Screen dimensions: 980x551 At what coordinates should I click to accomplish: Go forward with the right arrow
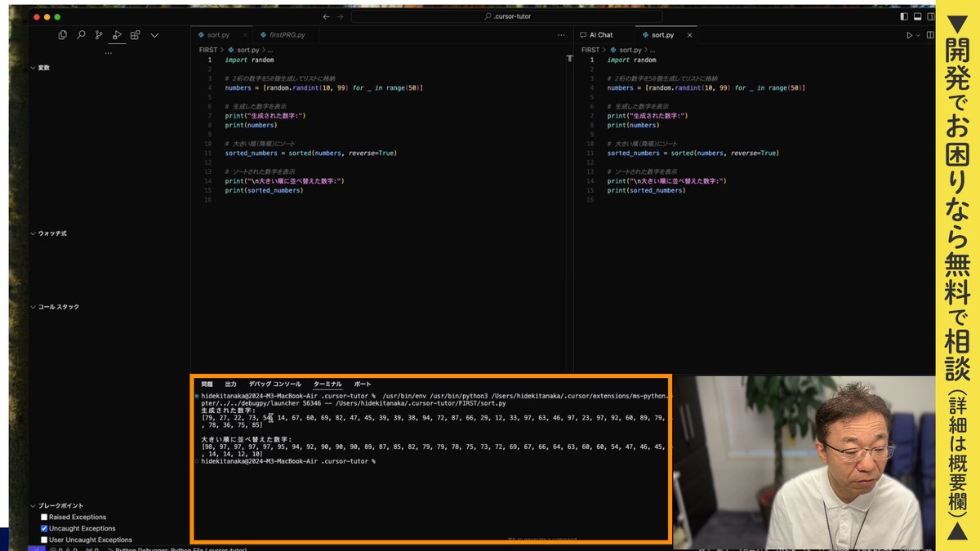tap(341, 16)
